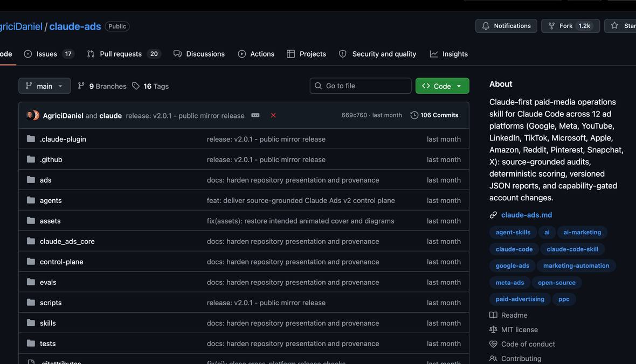Click folder icon beside claude_ads_core
Image resolution: width=636 pixels, height=364 pixels.
[x=31, y=241]
